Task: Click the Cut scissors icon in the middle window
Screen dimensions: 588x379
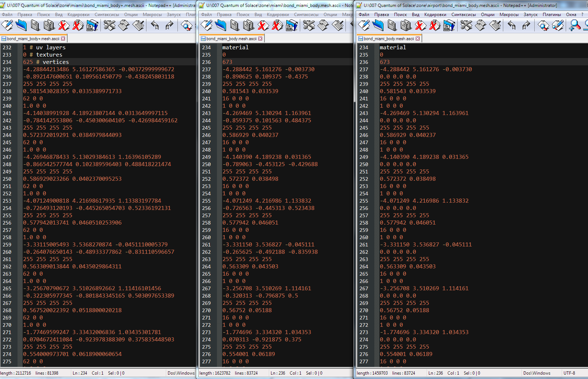Action: [x=309, y=25]
